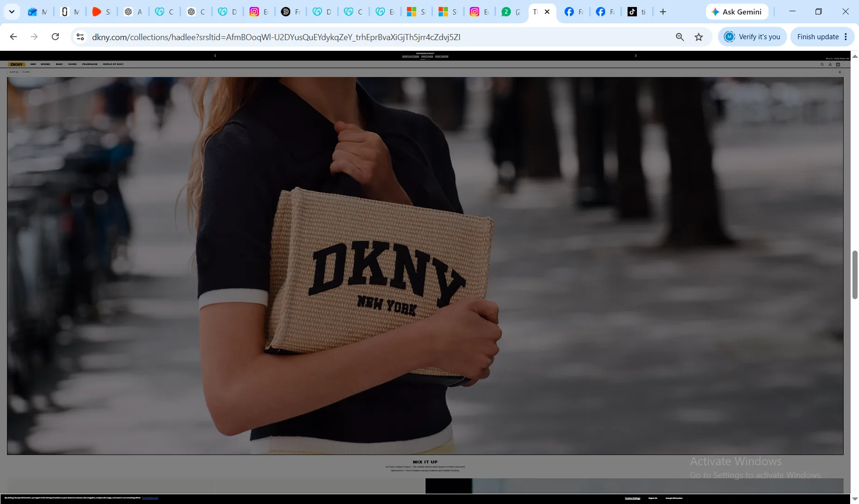Go back with the browser back arrow

click(14, 37)
